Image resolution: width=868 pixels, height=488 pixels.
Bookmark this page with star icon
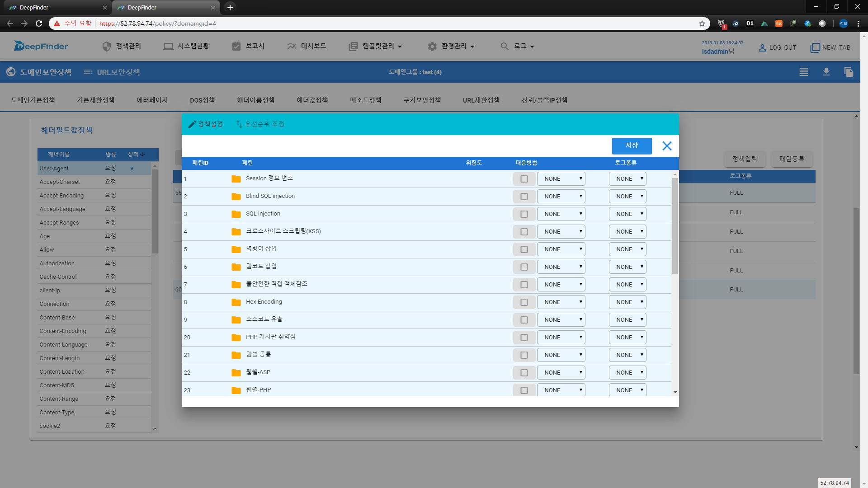click(x=702, y=23)
